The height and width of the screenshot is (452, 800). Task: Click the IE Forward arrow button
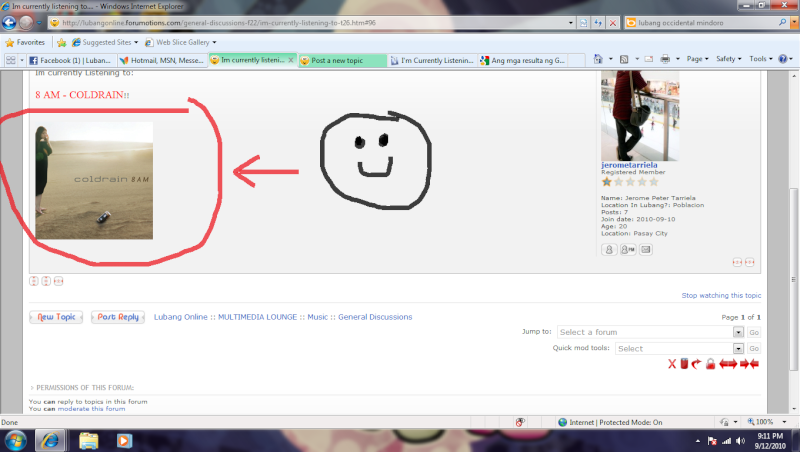point(26,22)
